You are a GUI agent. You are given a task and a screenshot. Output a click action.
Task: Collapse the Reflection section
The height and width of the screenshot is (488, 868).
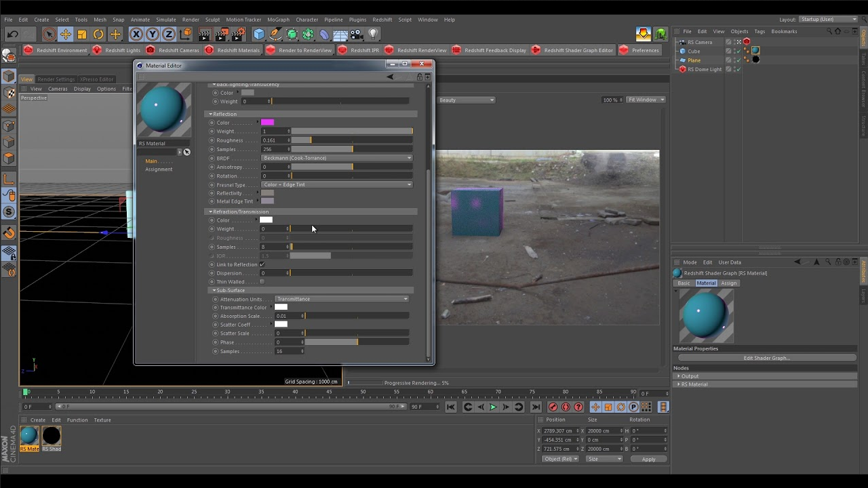pyautogui.click(x=211, y=114)
